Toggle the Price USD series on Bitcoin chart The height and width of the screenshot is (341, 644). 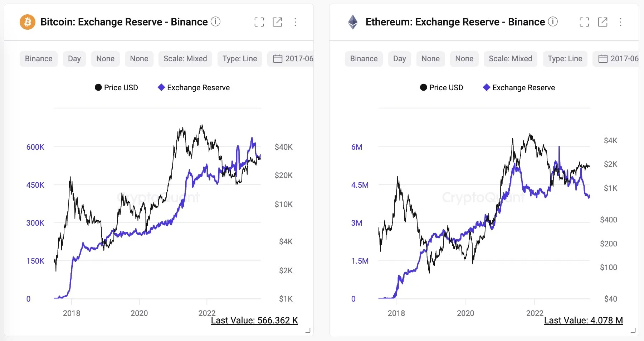116,87
